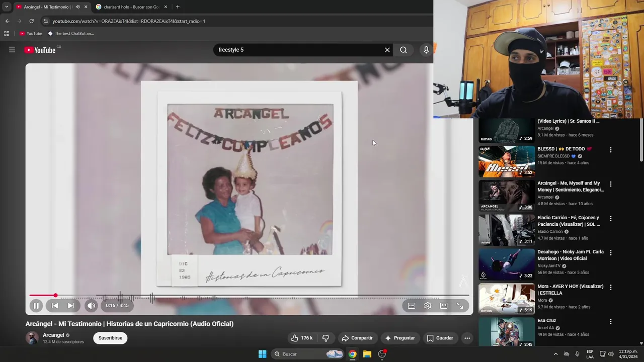This screenshot has height=362, width=644.
Task: Clear the search box text
Action: [387, 50]
